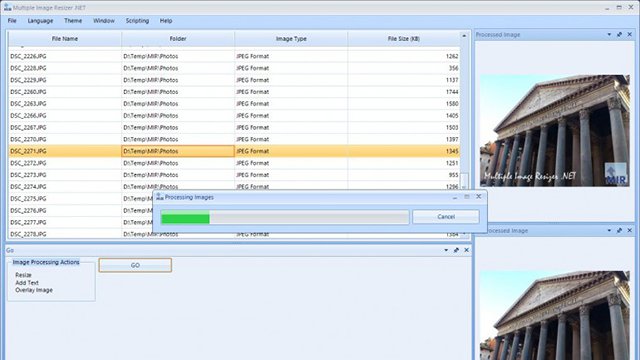The width and height of the screenshot is (640, 360).
Task: Select file DSC_2266.JPG
Action: click(28, 116)
